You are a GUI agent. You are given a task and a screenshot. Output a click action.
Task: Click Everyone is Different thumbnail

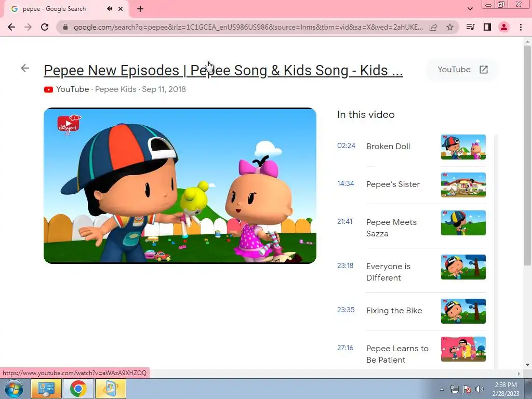pos(463,267)
